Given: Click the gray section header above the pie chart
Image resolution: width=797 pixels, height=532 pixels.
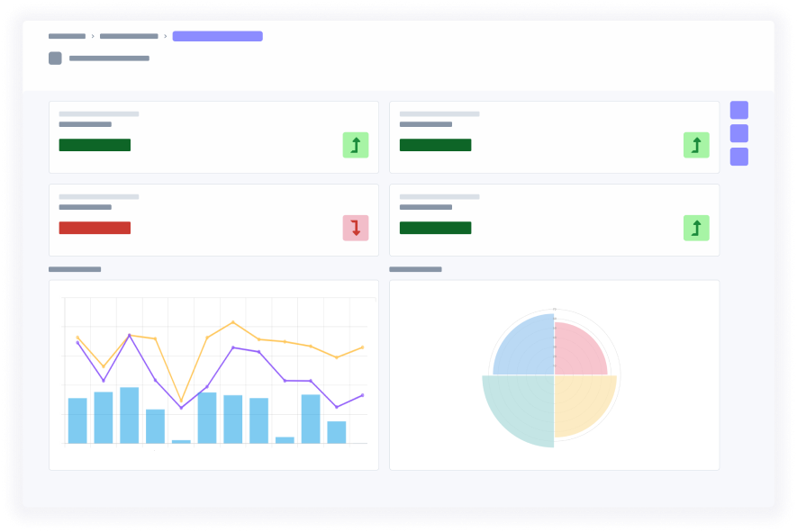Looking at the screenshot, I should [415, 266].
